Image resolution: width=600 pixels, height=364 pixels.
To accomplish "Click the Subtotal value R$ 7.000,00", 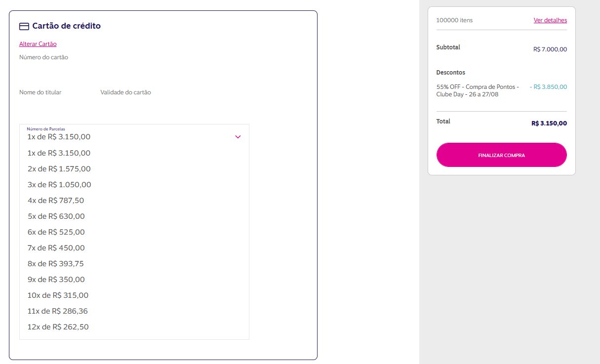I will 550,49.
